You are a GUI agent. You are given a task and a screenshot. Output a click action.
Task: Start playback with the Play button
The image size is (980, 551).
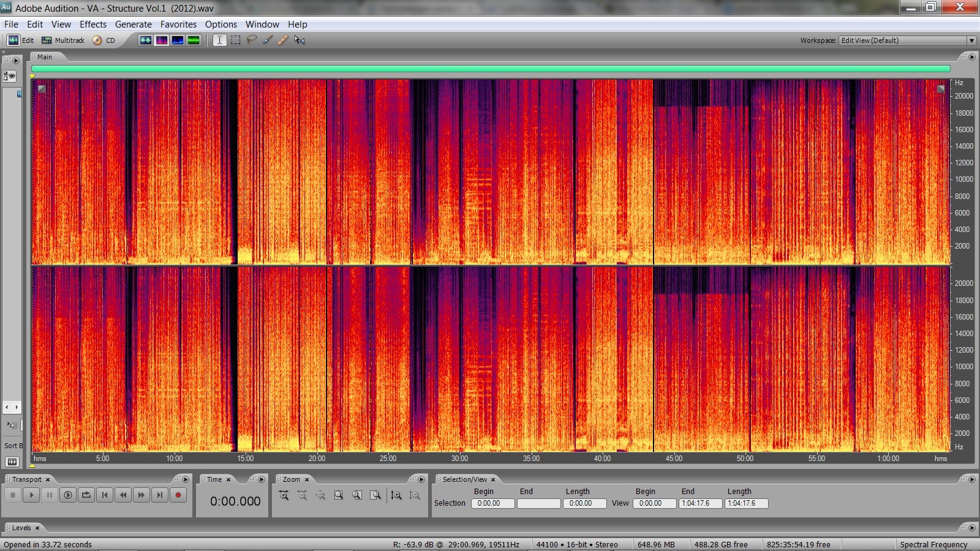pos(31,495)
